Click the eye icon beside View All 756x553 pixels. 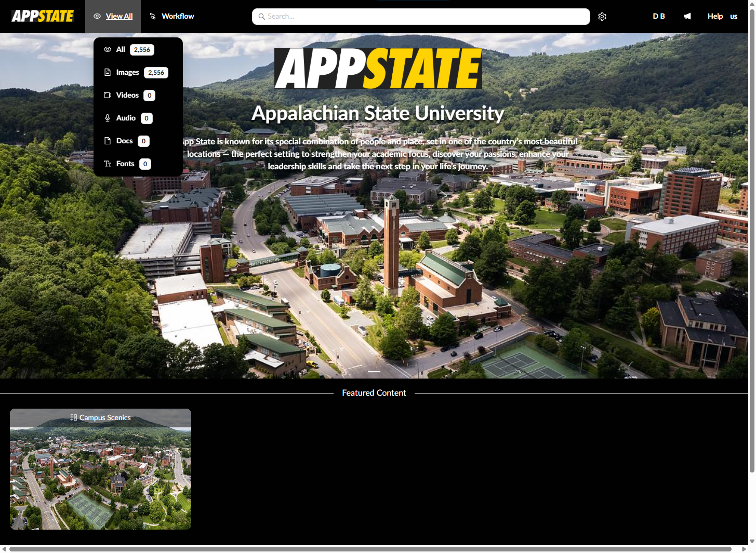[x=97, y=16]
